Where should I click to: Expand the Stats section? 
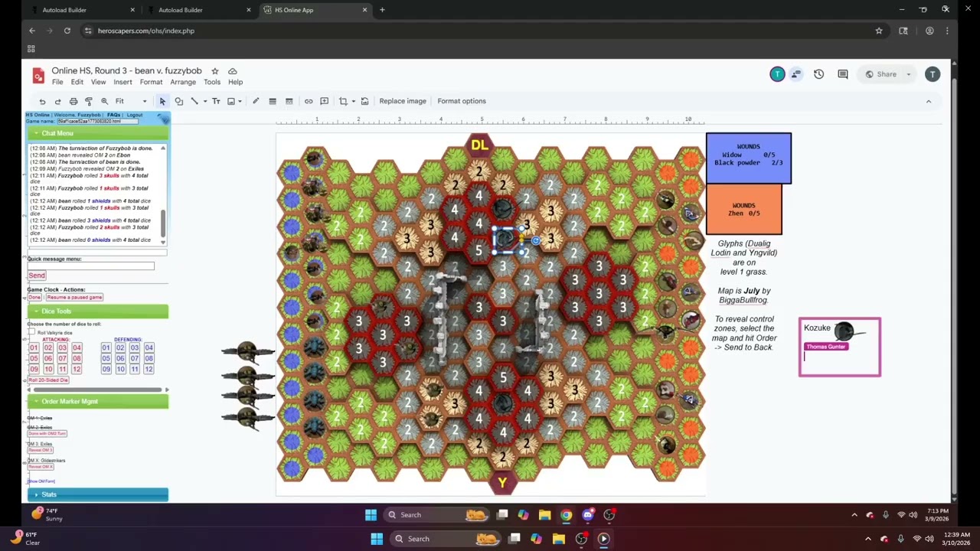point(98,494)
